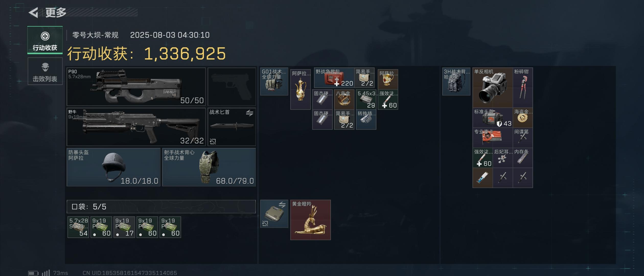
Task: Click the 5.7x28 SS19 ammo stack
Action: (78, 227)
